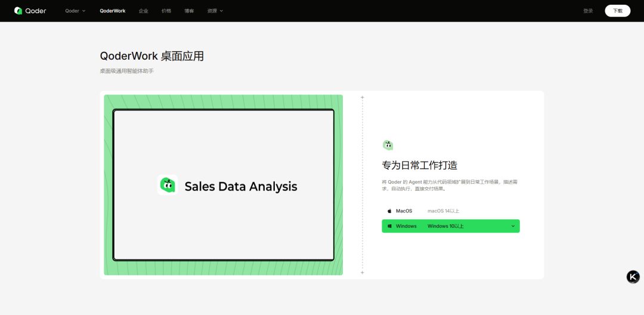
Task: Open the floating K assistant icon
Action: coord(633,277)
